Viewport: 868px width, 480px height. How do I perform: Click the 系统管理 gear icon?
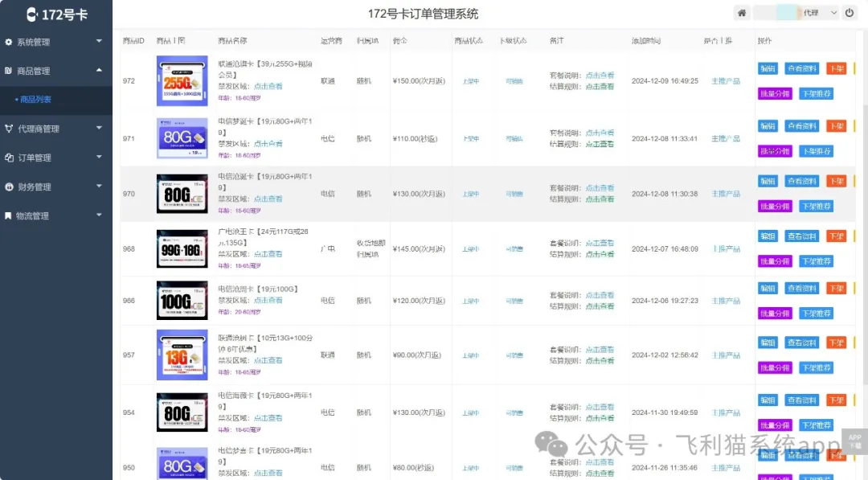[x=9, y=42]
